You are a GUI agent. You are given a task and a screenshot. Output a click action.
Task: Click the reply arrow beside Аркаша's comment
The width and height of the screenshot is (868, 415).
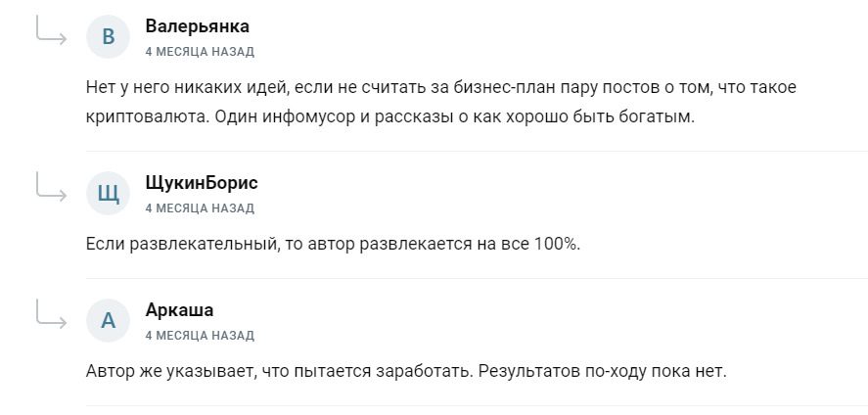(49, 314)
